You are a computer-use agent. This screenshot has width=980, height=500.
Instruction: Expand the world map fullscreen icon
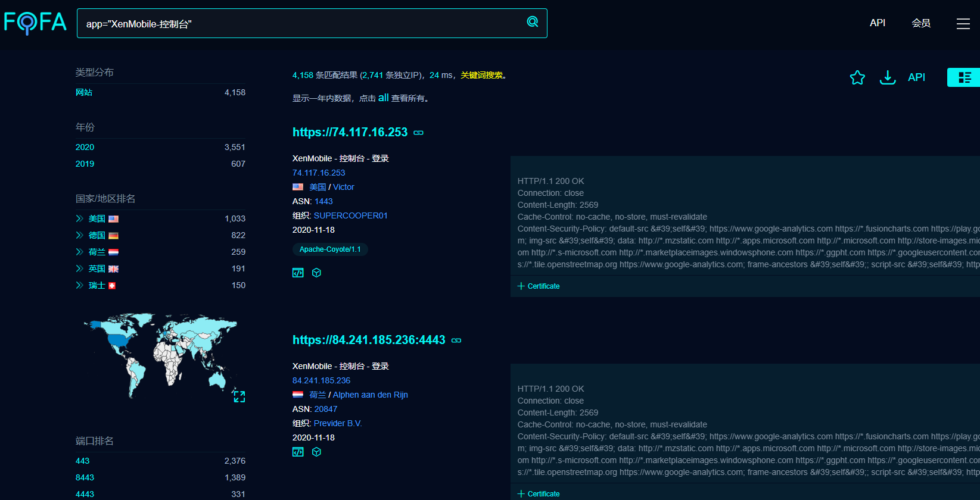(x=239, y=396)
